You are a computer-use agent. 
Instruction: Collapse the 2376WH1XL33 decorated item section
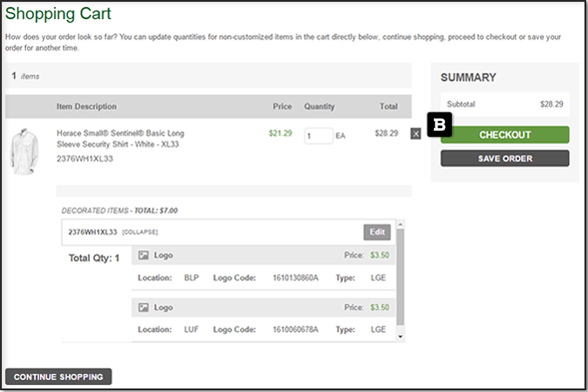[140, 233]
